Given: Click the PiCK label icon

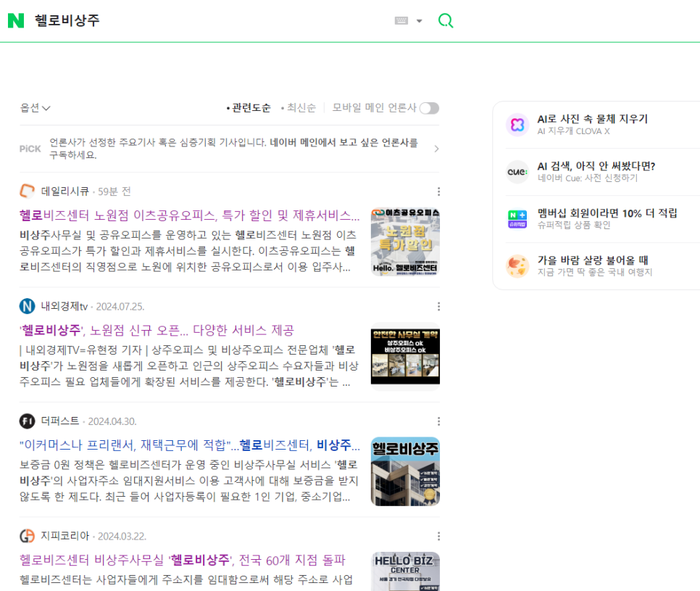Looking at the screenshot, I should [x=30, y=149].
